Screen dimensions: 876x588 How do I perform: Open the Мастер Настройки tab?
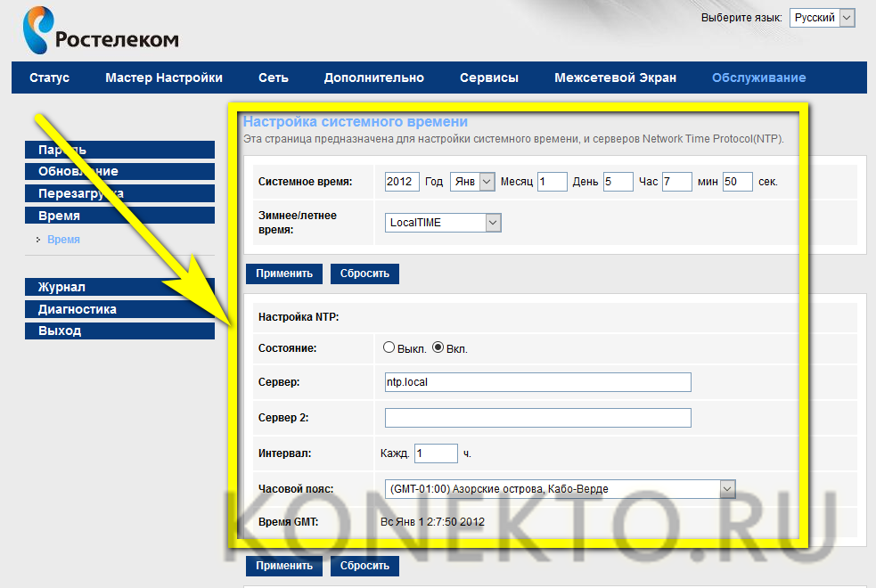click(x=164, y=78)
